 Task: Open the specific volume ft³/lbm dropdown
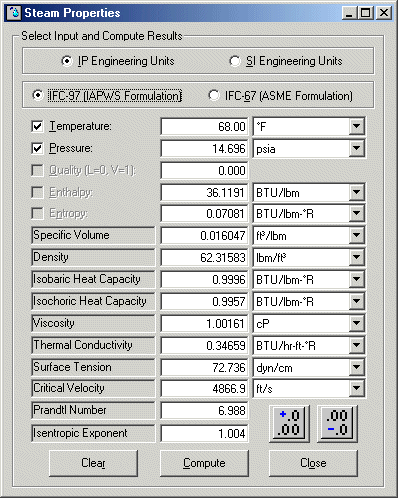point(356,235)
